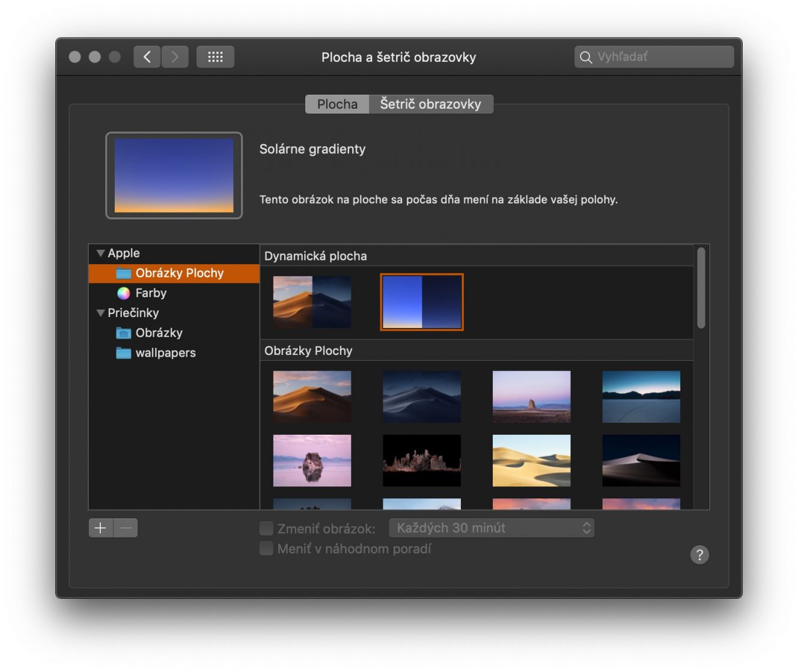Choose the blue dusk lake bed thumbnail
The width and height of the screenshot is (798, 672).
point(641,396)
